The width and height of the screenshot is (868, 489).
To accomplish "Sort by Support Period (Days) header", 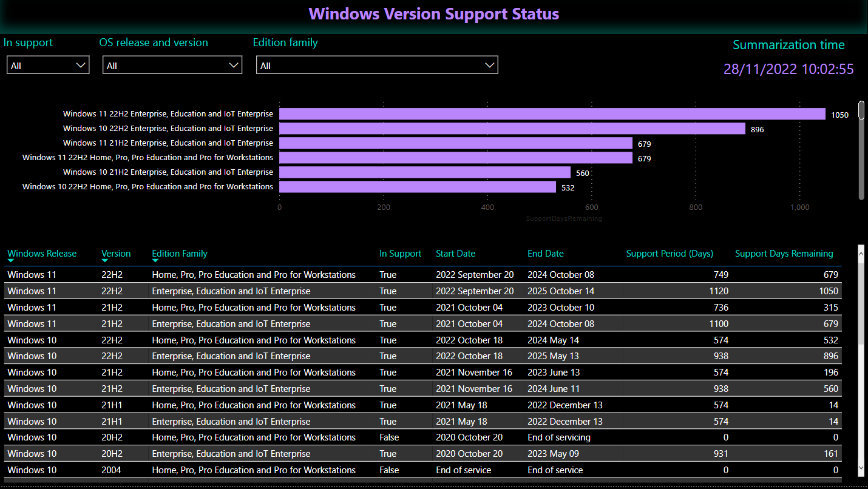I will (670, 254).
